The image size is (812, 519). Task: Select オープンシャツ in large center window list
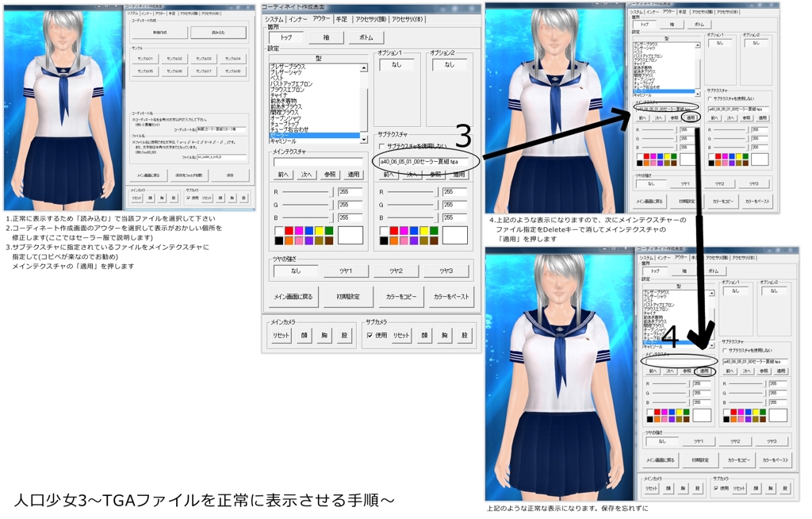click(285, 118)
